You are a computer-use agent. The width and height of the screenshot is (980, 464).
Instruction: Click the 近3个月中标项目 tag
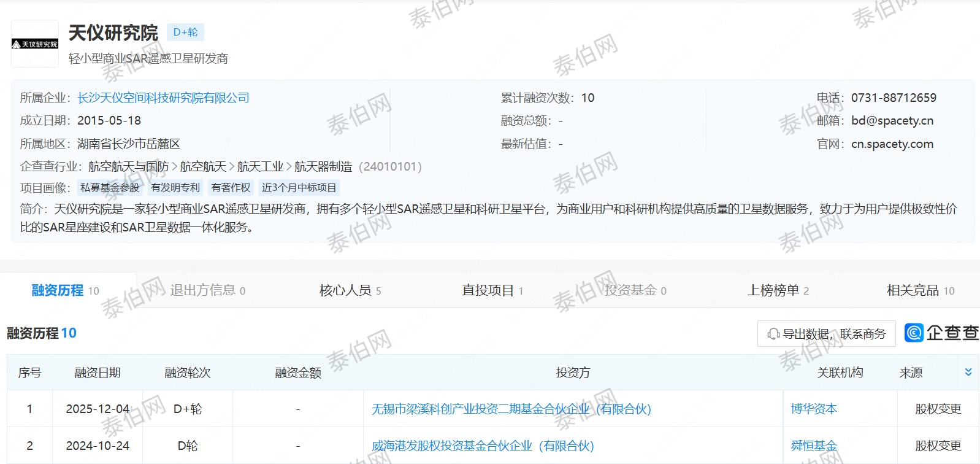point(299,188)
